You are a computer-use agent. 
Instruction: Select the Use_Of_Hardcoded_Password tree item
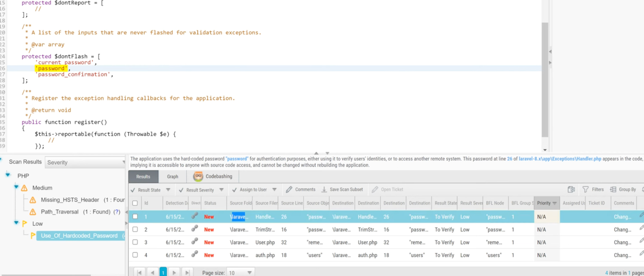click(x=81, y=236)
